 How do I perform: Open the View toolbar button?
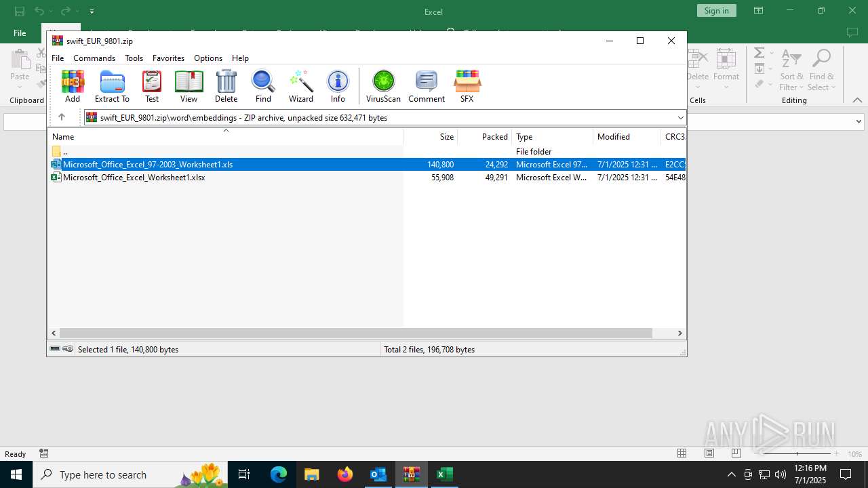[x=189, y=86]
